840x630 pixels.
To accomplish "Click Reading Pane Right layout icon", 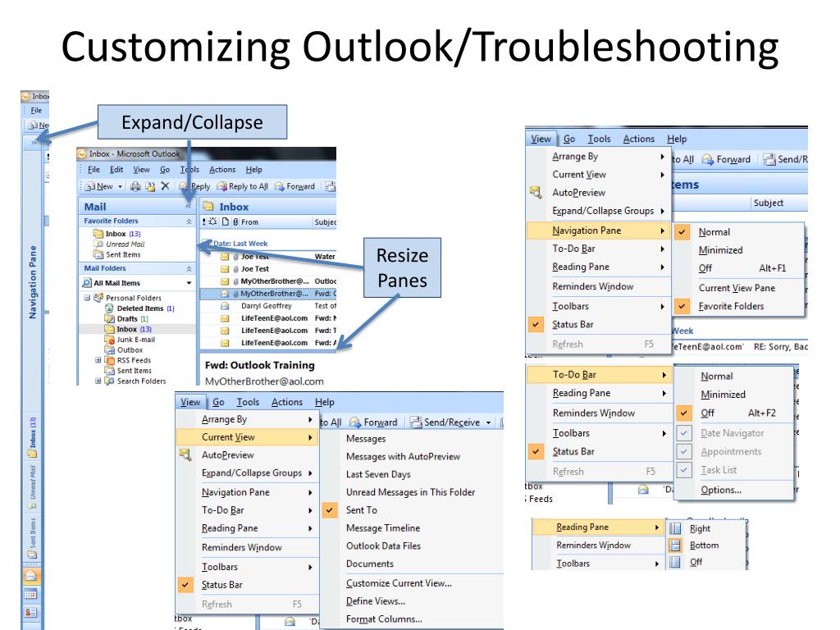I will point(676,528).
